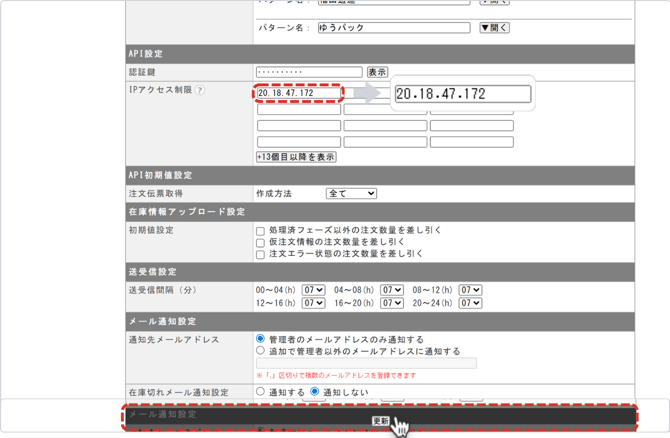This screenshot has height=438, width=670.
Task: Expand the 16〜20(h) interval dropdown
Action: 392,303
